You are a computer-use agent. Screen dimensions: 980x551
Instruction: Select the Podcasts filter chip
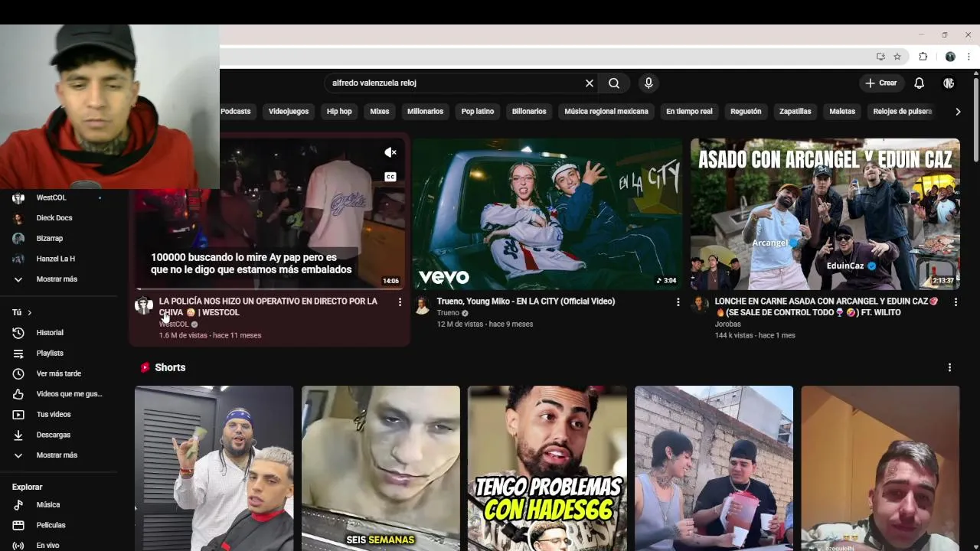coord(235,112)
